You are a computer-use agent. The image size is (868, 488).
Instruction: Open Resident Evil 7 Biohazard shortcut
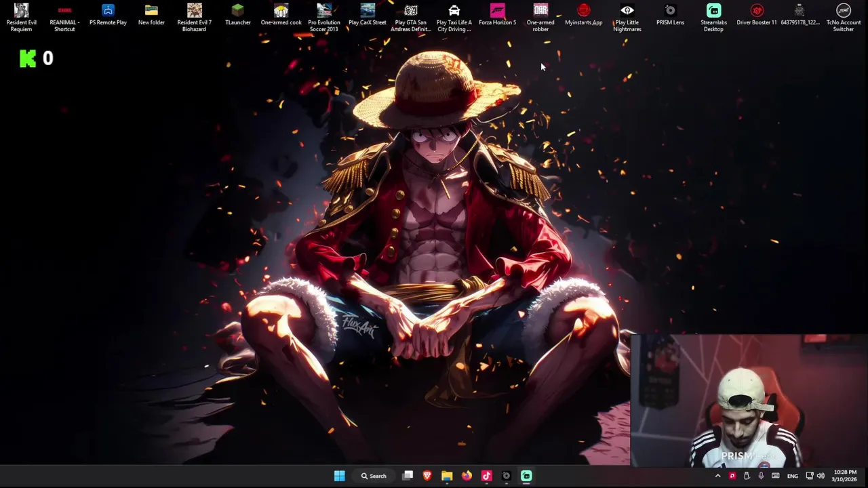click(195, 17)
